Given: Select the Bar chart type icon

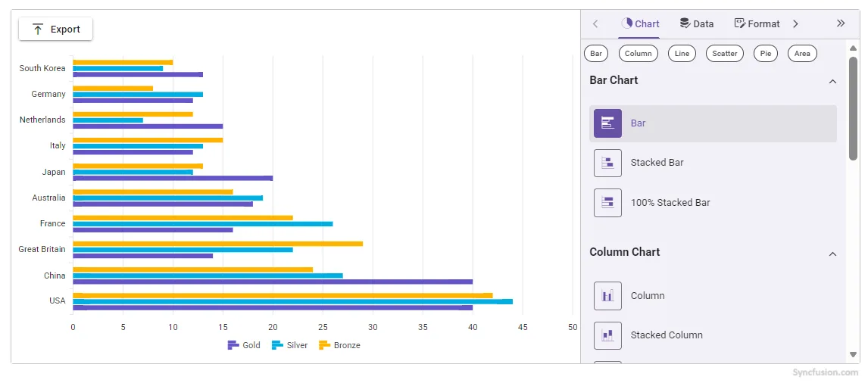Looking at the screenshot, I should pos(607,123).
